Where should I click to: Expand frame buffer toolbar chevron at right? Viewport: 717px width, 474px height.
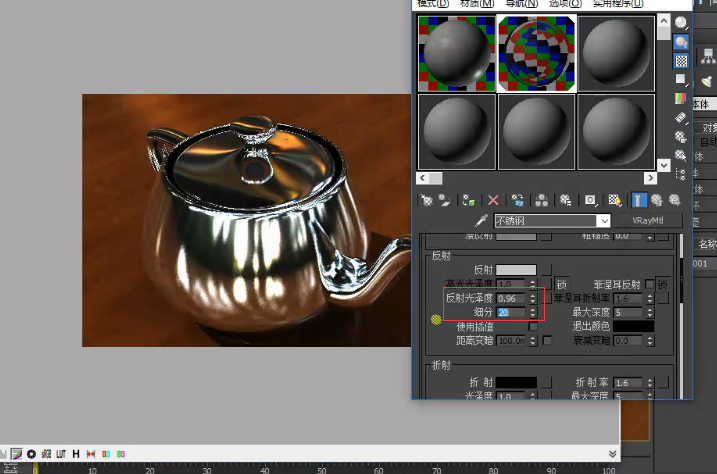613,454
